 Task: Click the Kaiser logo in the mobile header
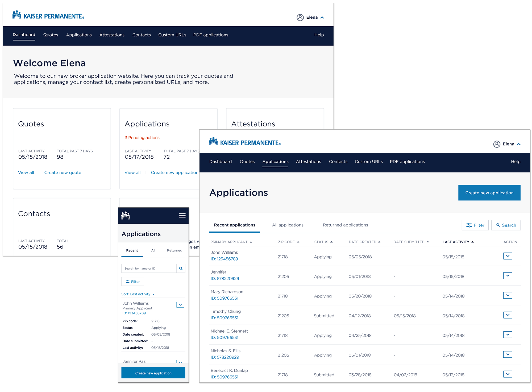126,216
